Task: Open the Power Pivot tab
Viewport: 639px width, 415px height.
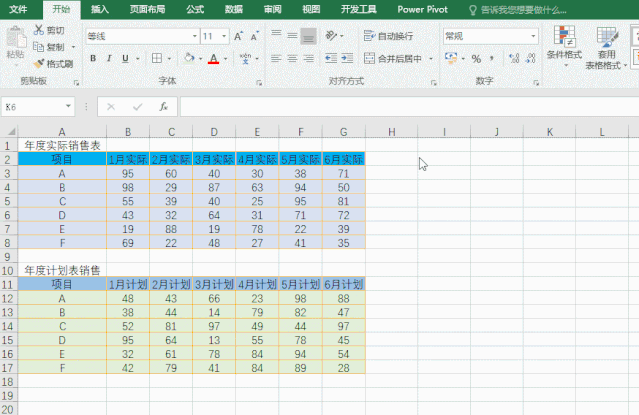Action: coord(423,9)
